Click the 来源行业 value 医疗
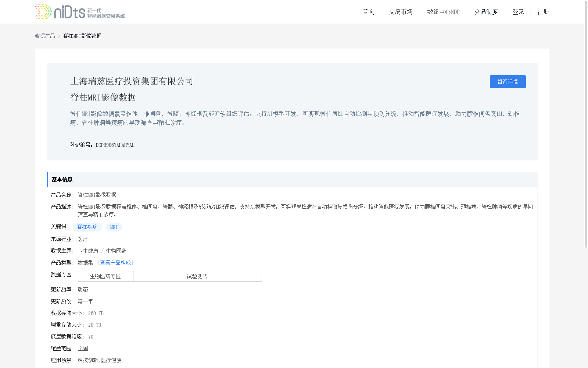This screenshot has height=368, width=588. coord(83,239)
